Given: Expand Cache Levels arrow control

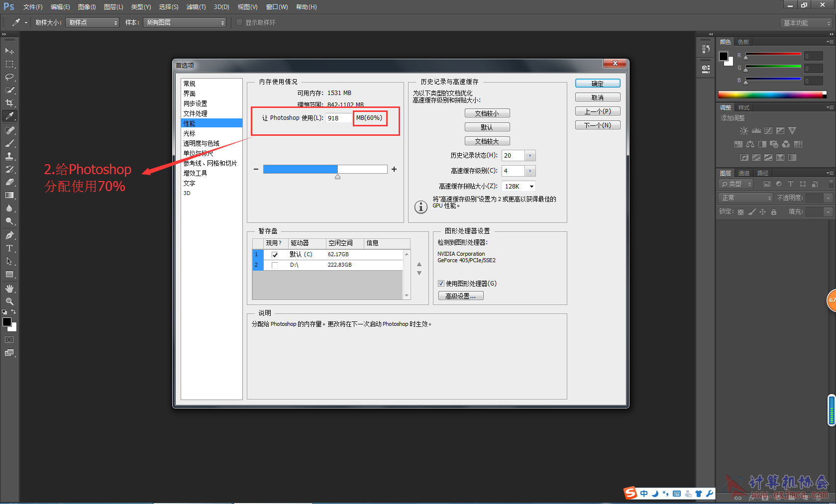Looking at the screenshot, I should (530, 171).
